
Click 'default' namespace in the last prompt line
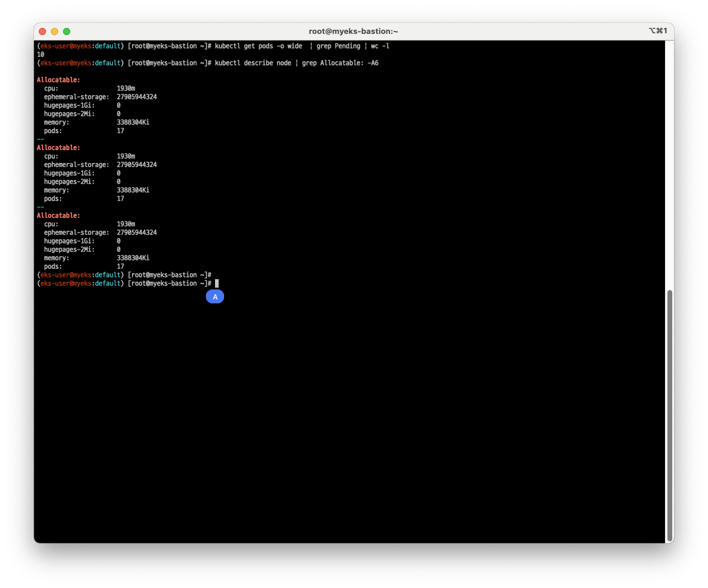[107, 283]
